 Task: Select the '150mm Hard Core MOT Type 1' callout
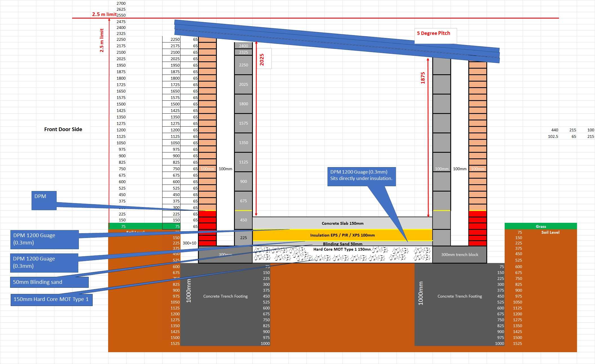pos(51,300)
